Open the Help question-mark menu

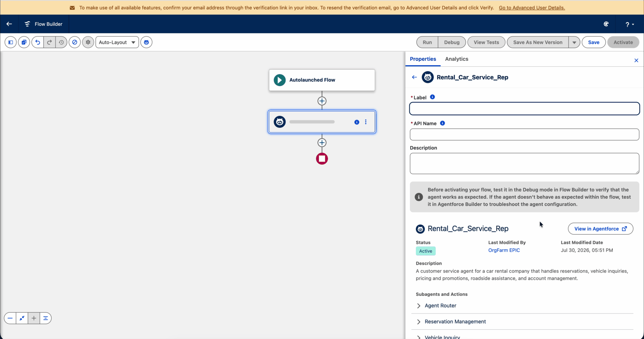pyautogui.click(x=629, y=24)
